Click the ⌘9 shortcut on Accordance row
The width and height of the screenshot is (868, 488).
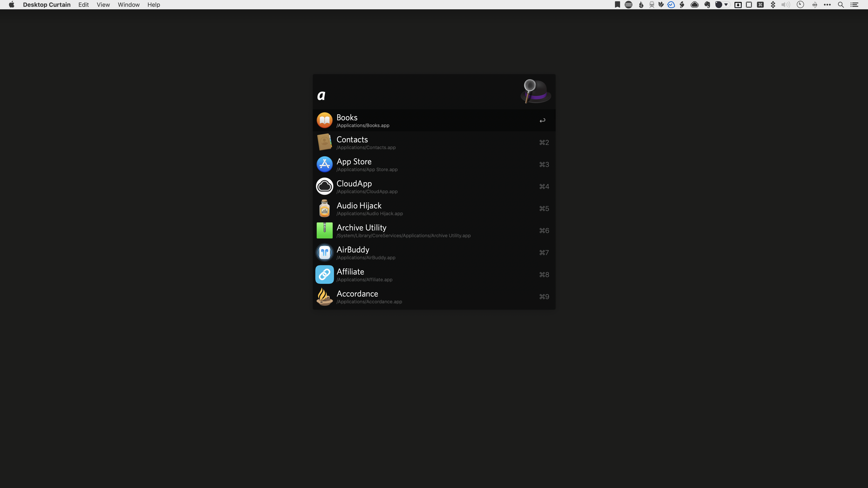(x=544, y=297)
